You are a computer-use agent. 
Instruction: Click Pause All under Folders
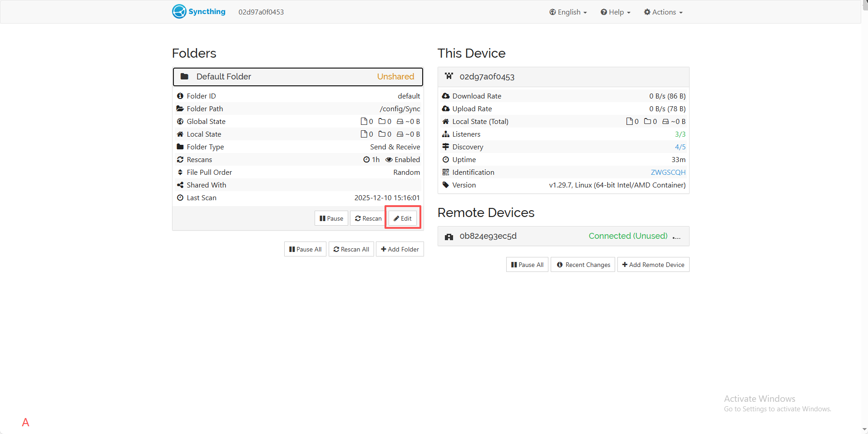pos(305,249)
